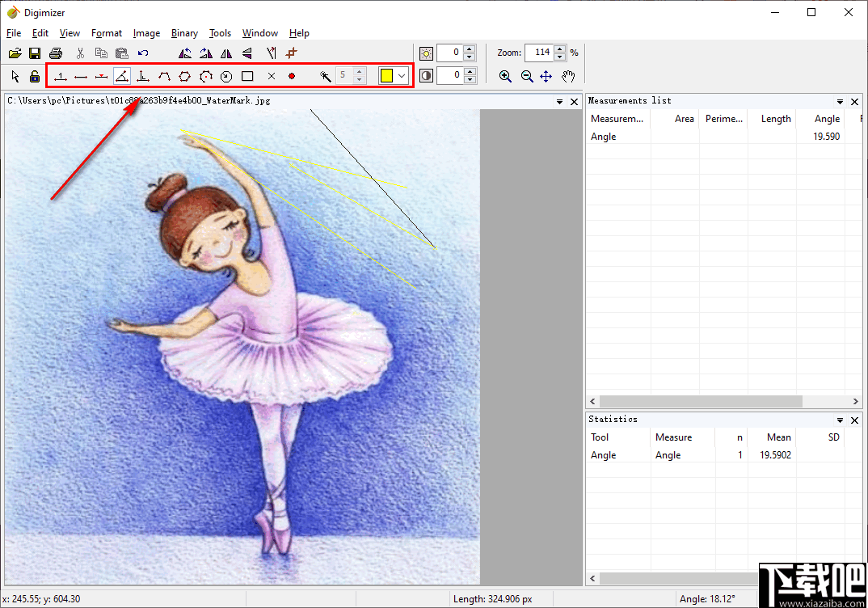Viewport: 868px width, 608px height.
Task: Click the Angle column header
Action: click(x=826, y=119)
